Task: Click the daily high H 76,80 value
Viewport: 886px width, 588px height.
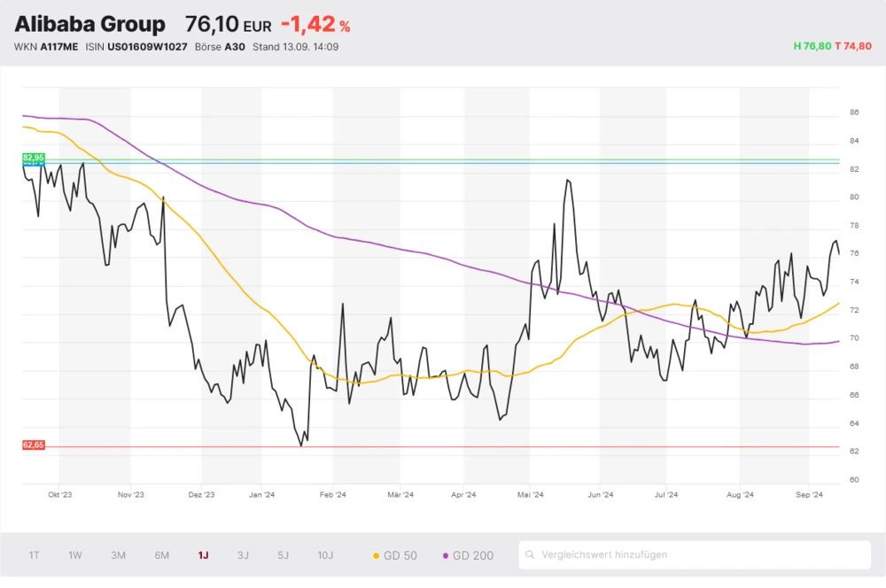Action: click(812, 46)
